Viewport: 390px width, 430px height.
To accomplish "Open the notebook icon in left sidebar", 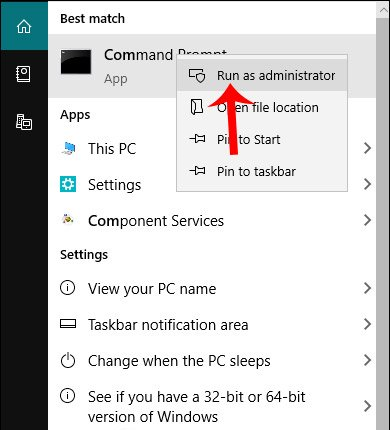I will pos(24,74).
